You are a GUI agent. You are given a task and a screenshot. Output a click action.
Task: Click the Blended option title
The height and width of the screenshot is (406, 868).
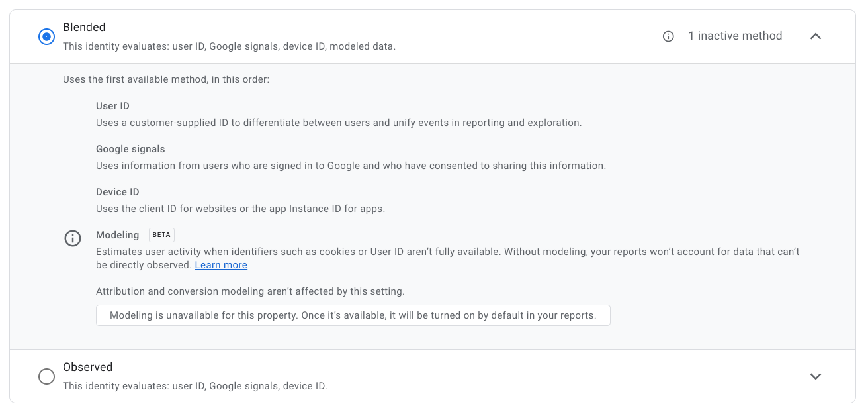pos(84,27)
